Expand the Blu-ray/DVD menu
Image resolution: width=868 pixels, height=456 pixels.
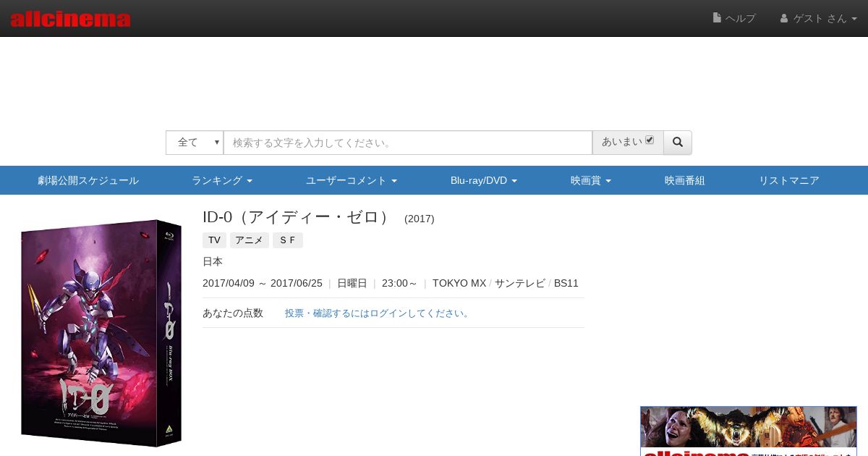pyautogui.click(x=484, y=180)
